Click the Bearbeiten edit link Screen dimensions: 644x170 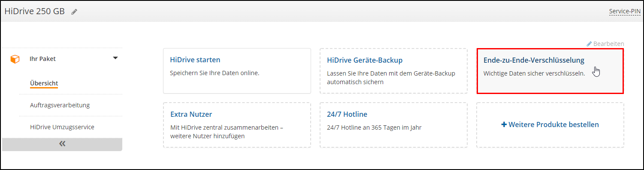(608, 44)
